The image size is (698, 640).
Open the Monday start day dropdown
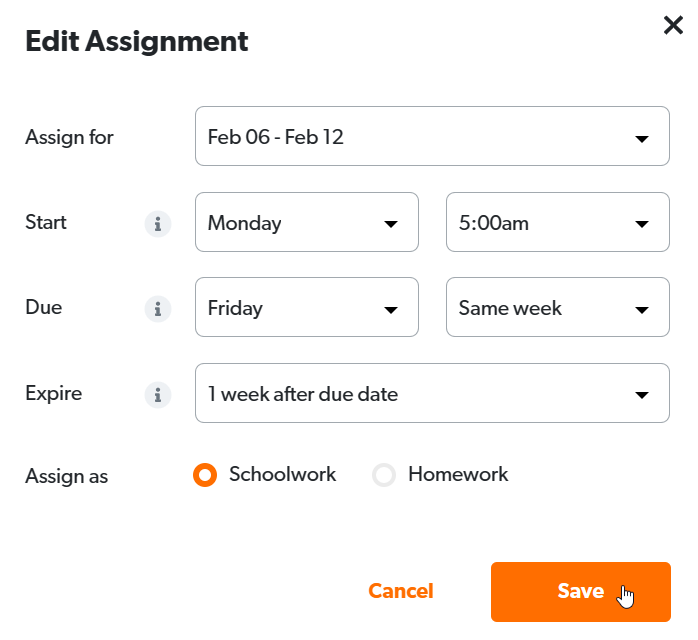[x=307, y=223]
